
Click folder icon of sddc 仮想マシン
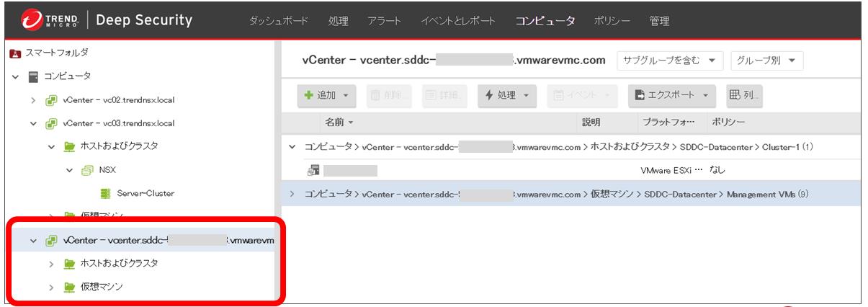70,287
